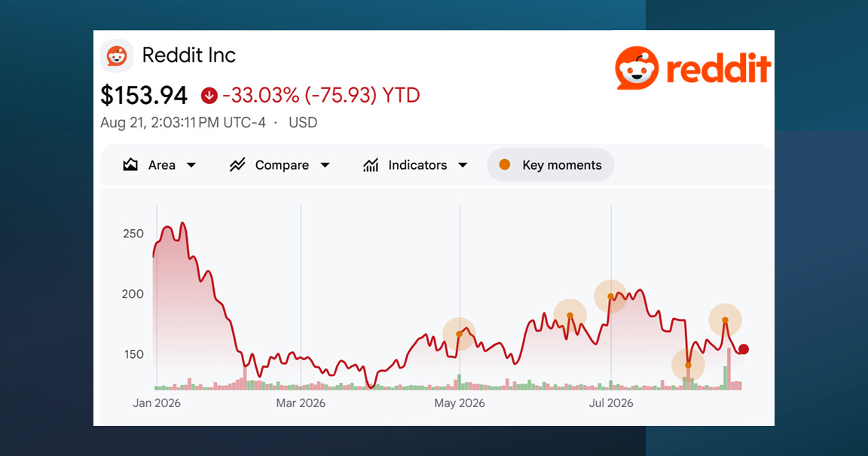
Task: Click the Mar 2026 axis label
Action: point(301,403)
